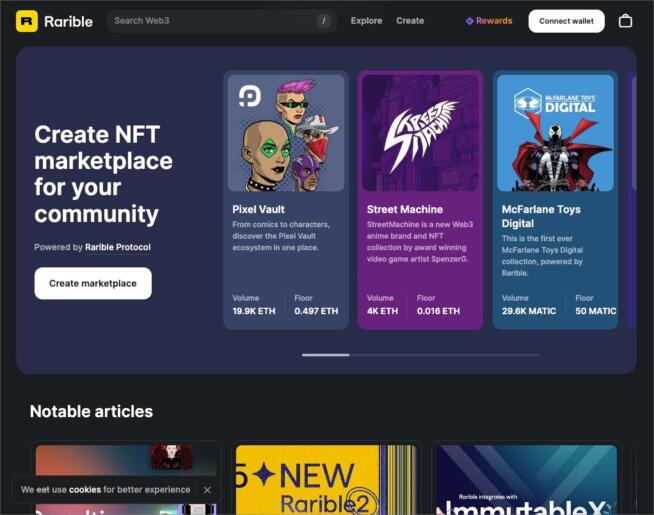Click the slash shortcut key in search
Viewport: 654px width, 515px height.
(323, 20)
